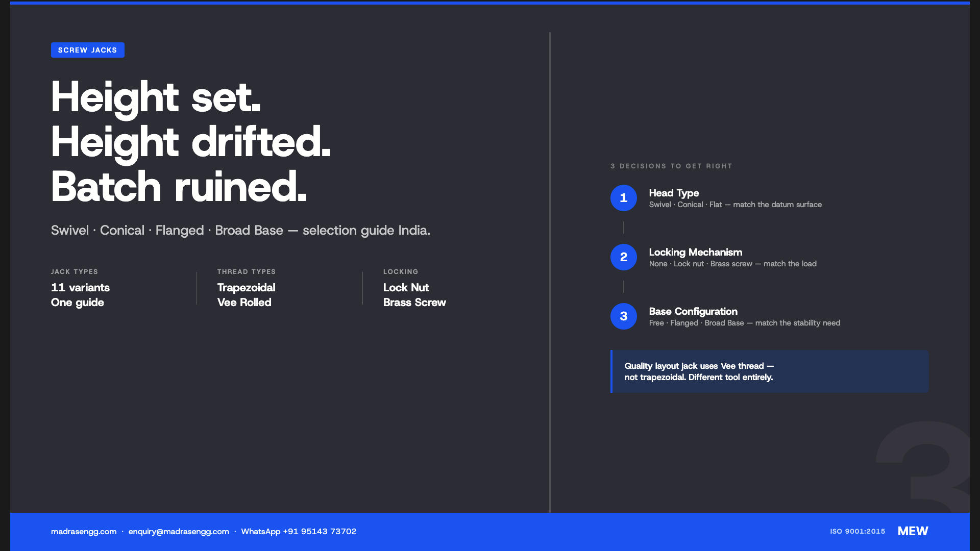Click the enquiry@madrasengg.com email address
The image size is (980, 551).
click(179, 531)
